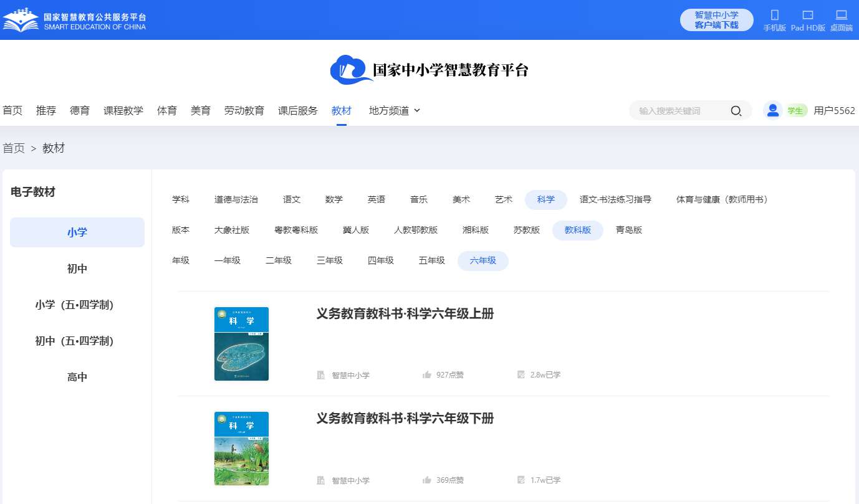Select the 教材 nav item
Screen dimensions: 859x504
[342, 110]
